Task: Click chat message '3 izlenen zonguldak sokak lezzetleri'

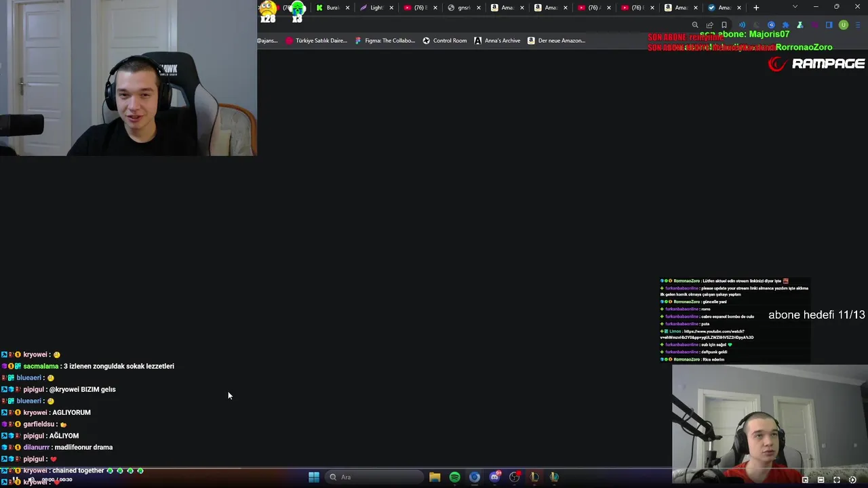Action: point(119,366)
